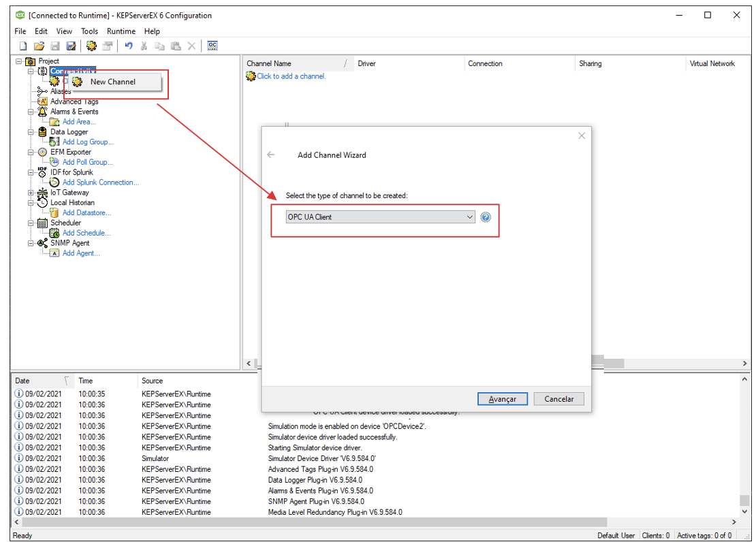Click 'Active tags: 0 of 0' in status bar
This screenshot has width=756, height=542.
click(704, 535)
